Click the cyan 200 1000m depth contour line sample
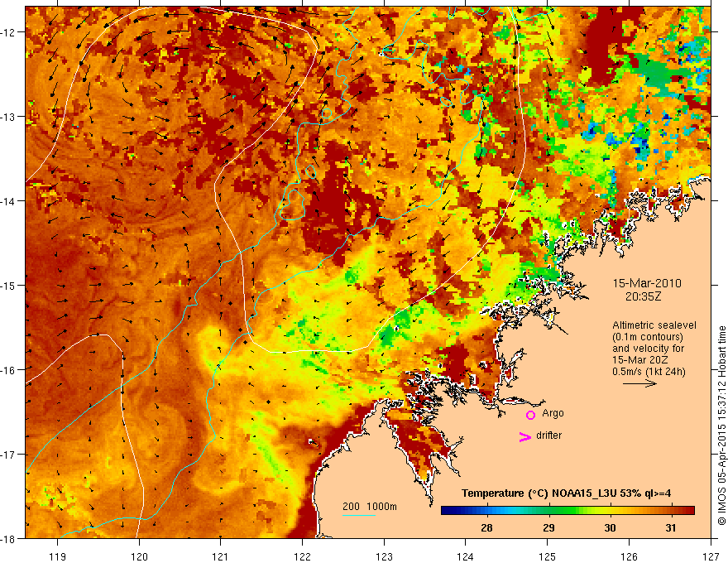The image size is (728, 563). coord(359,515)
